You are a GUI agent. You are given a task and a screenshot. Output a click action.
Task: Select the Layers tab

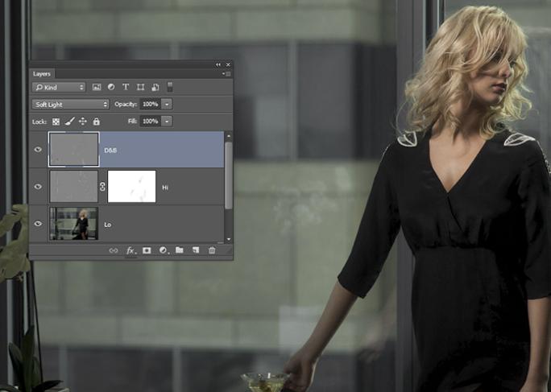(42, 74)
